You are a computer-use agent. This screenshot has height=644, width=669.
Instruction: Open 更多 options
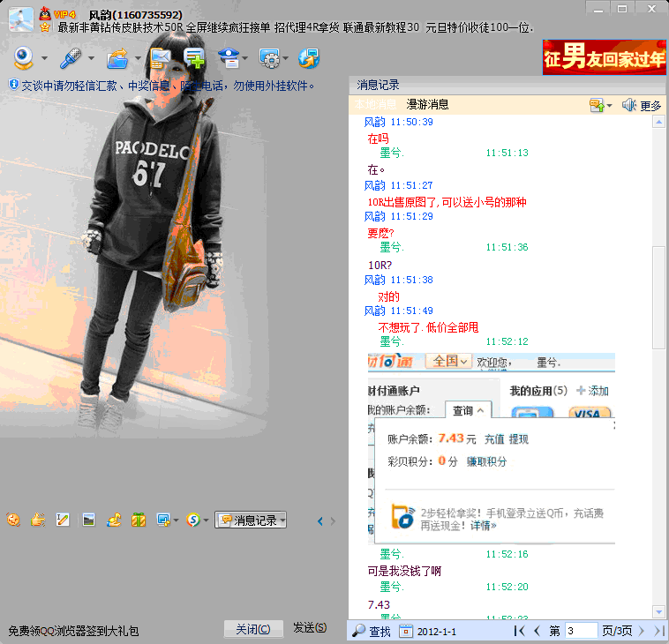click(x=650, y=106)
